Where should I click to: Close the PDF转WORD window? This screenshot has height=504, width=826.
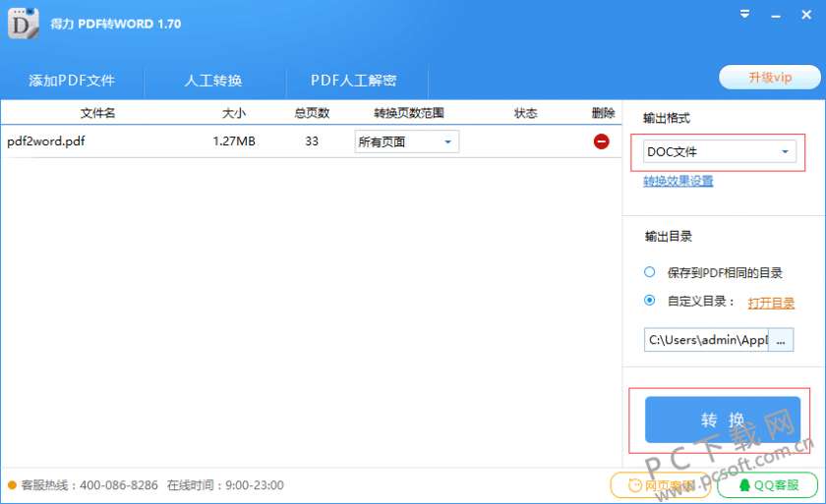pos(806,15)
